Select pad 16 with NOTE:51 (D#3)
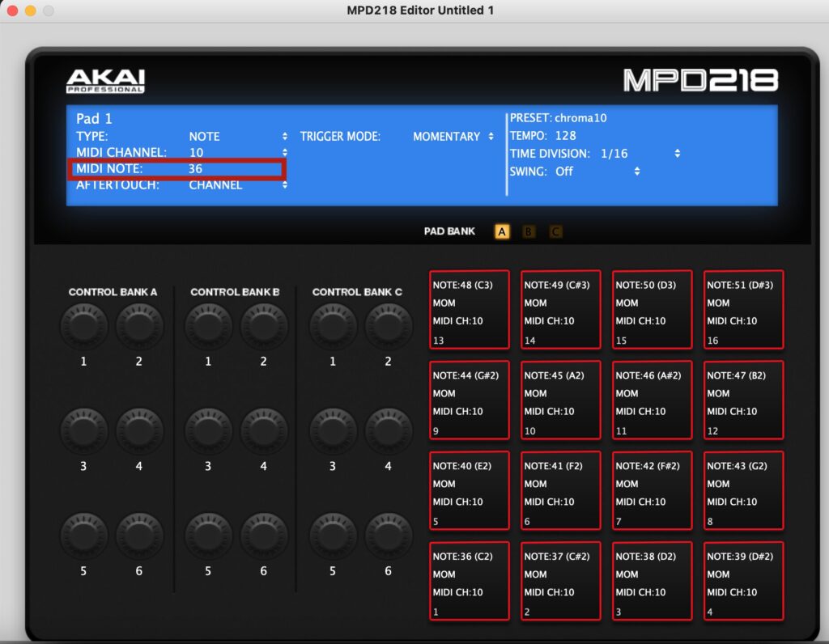 pos(744,310)
